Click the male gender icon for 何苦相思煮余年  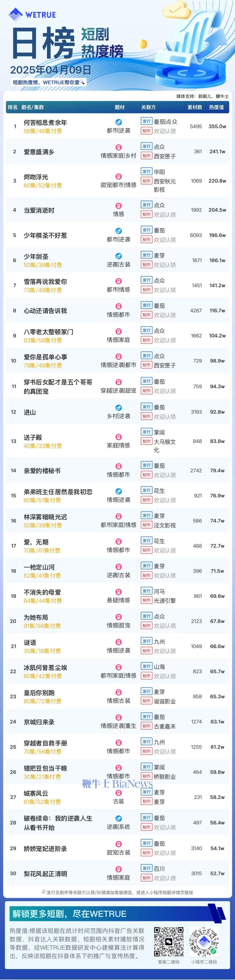[x=118, y=123]
